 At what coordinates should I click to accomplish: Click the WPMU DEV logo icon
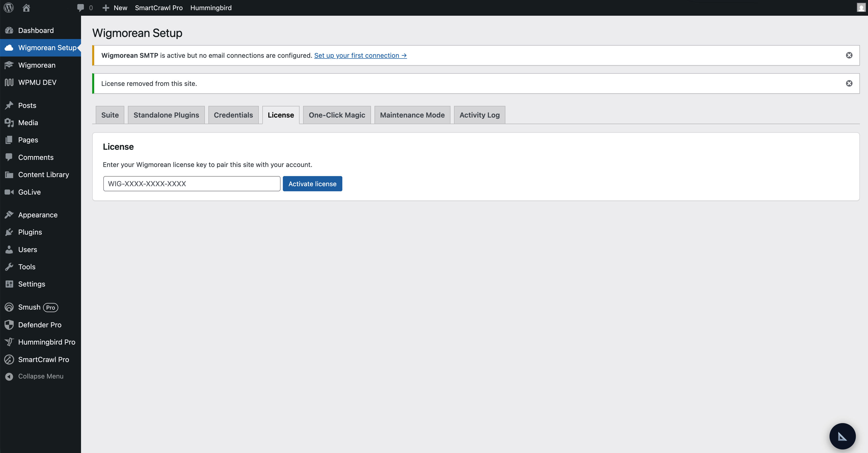(x=9, y=82)
